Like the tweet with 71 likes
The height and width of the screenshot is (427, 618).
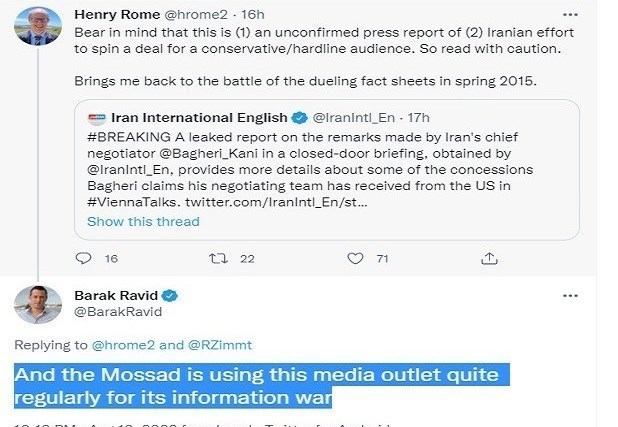point(354,258)
